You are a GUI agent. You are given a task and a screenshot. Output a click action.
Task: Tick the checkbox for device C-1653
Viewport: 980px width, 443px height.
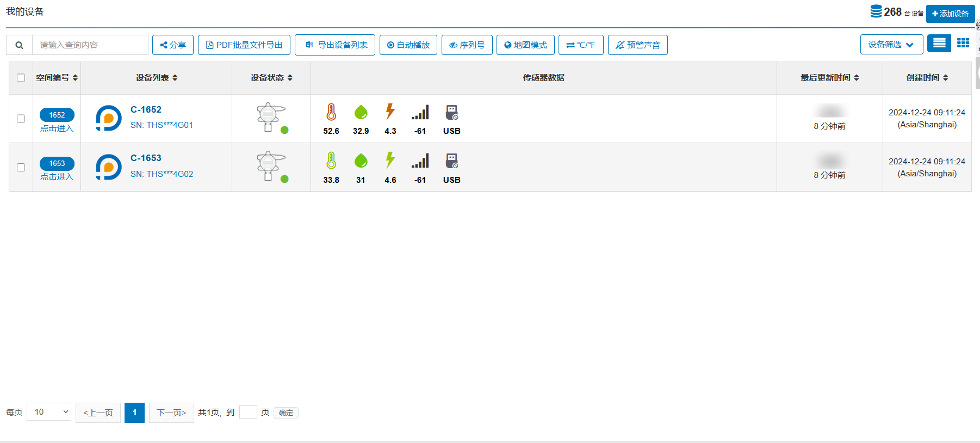21,167
